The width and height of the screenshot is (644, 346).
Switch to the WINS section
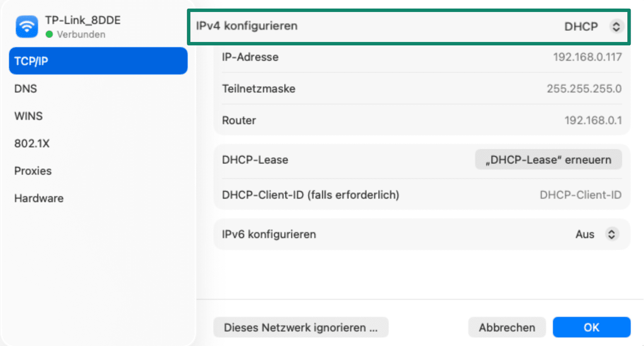coord(28,116)
